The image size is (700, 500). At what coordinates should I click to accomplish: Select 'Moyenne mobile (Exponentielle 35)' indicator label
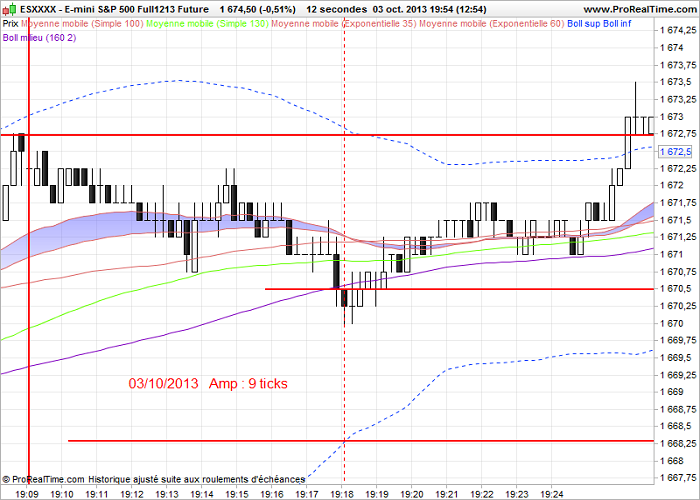click(x=344, y=24)
